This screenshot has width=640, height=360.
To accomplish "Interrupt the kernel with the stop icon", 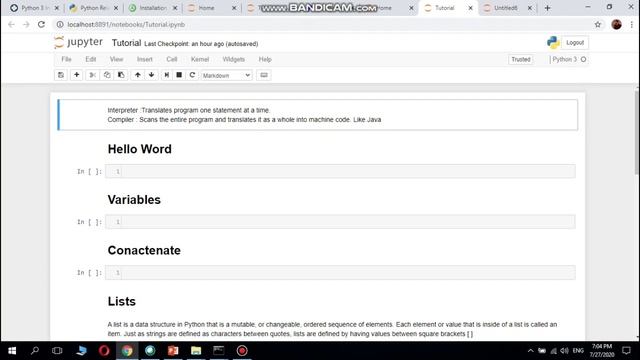I will (179, 75).
